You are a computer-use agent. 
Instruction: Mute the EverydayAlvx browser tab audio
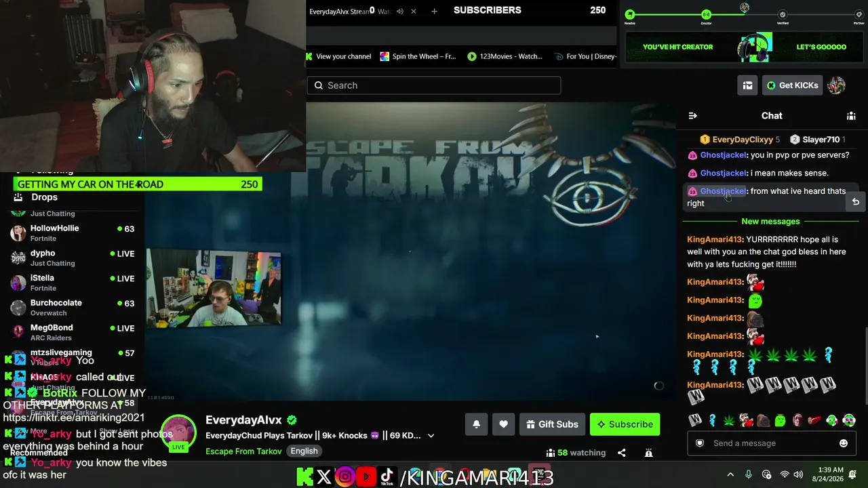coord(400,12)
